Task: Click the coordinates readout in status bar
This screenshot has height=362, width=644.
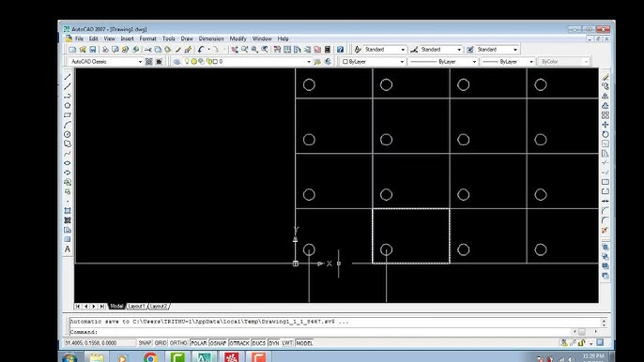Action: 100,343
